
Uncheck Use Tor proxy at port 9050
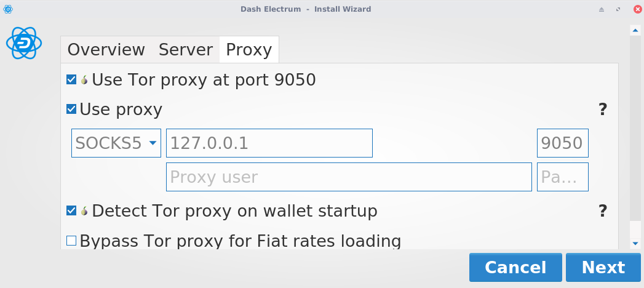(71, 80)
